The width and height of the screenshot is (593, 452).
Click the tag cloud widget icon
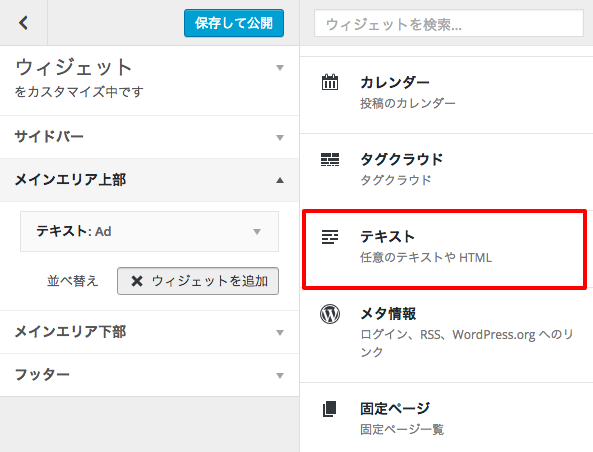pyautogui.click(x=330, y=160)
